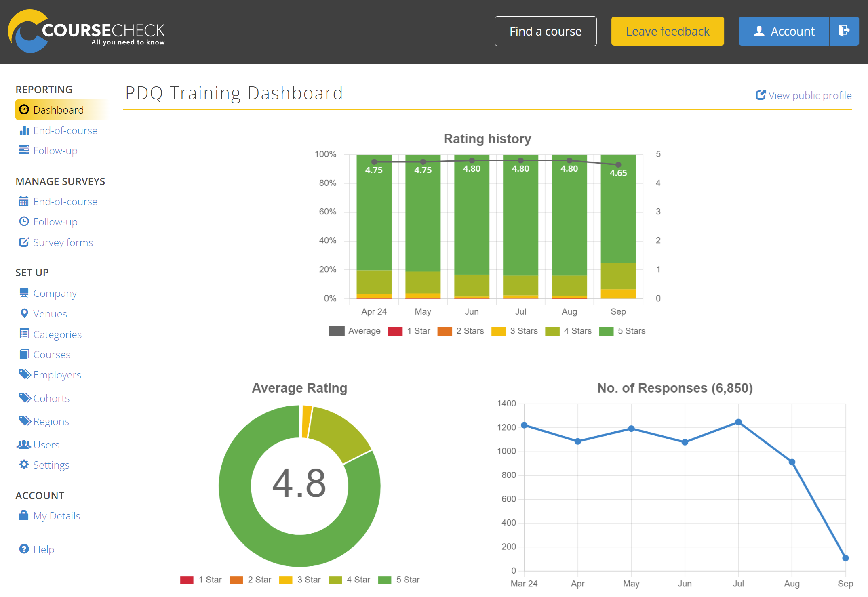The height and width of the screenshot is (597, 868).
Task: Click the Settings gear icon
Action: point(24,465)
